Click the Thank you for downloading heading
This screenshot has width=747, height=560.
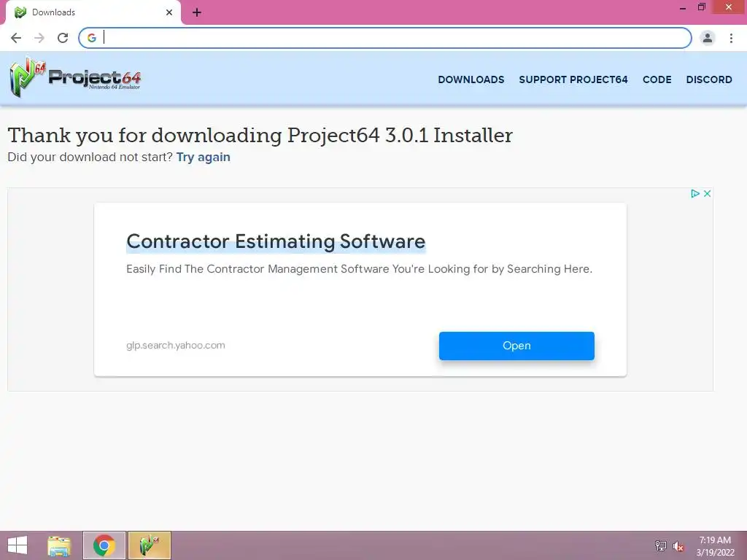pyautogui.click(x=260, y=135)
